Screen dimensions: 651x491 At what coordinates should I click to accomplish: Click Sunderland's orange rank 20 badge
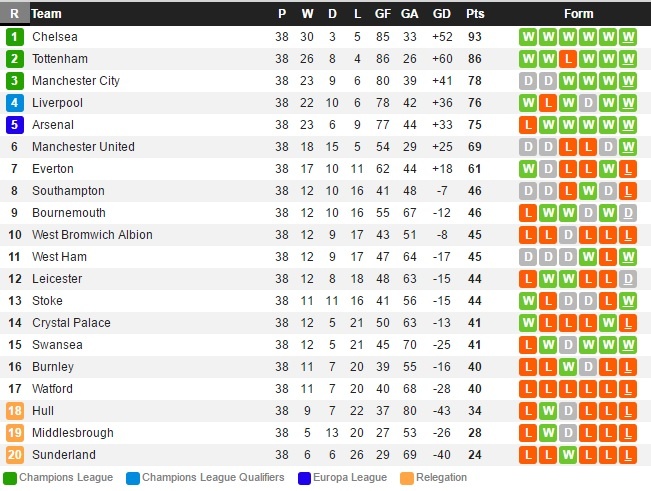(x=14, y=455)
